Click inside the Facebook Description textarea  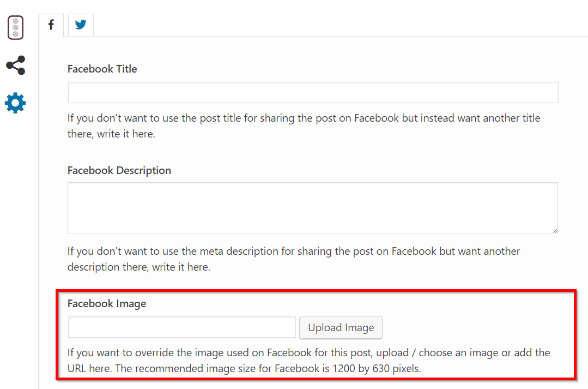313,208
